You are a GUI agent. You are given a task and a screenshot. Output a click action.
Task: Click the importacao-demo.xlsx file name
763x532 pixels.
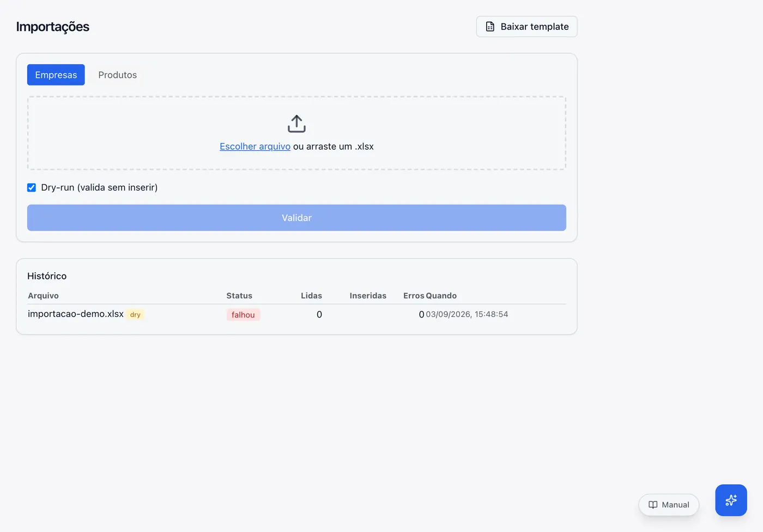click(x=76, y=314)
